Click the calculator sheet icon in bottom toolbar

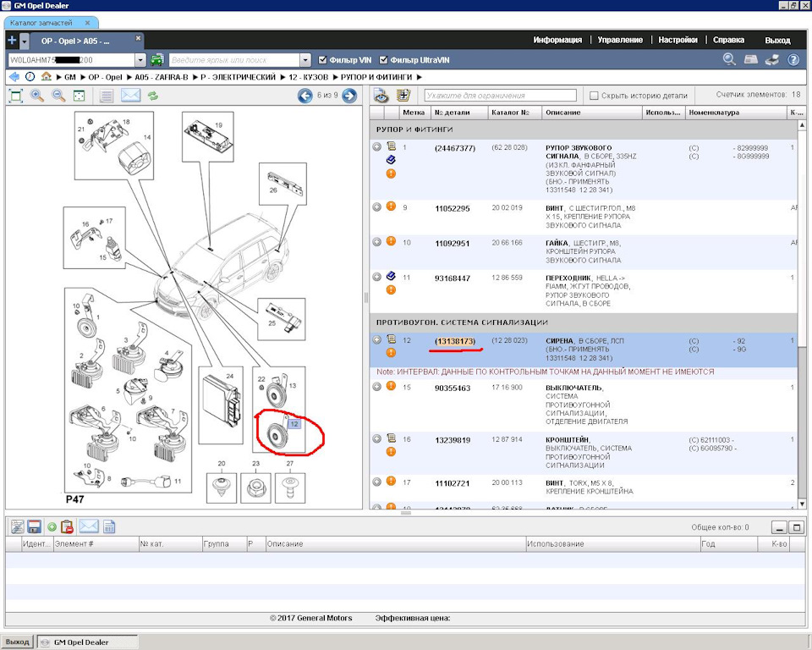pos(109,527)
